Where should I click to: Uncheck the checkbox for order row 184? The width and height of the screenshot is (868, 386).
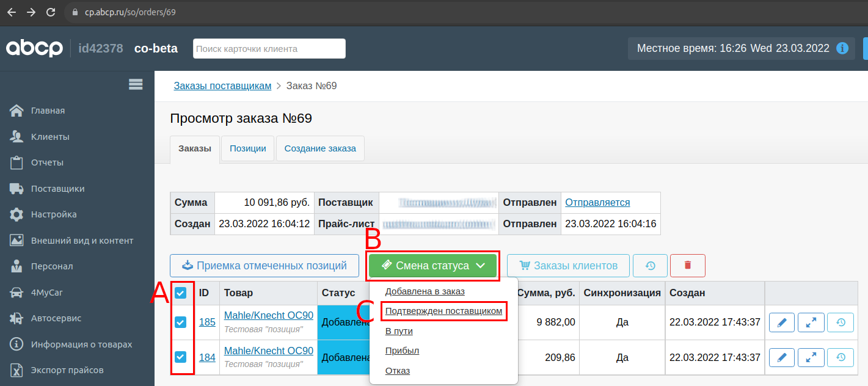click(x=181, y=357)
